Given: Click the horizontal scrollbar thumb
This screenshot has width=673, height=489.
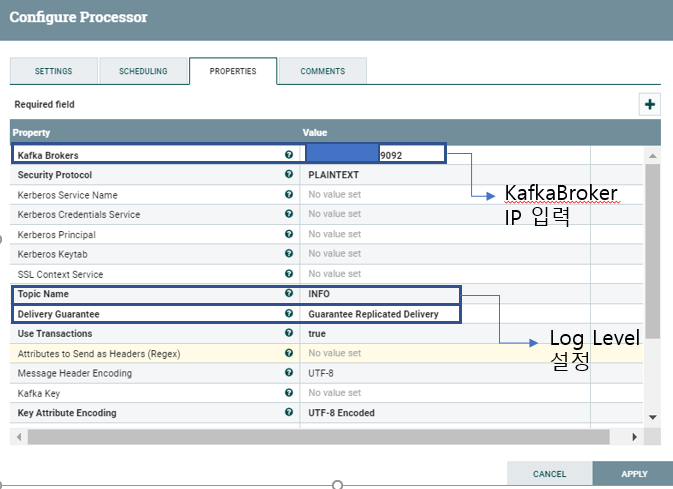Looking at the screenshot, I should tap(318, 437).
